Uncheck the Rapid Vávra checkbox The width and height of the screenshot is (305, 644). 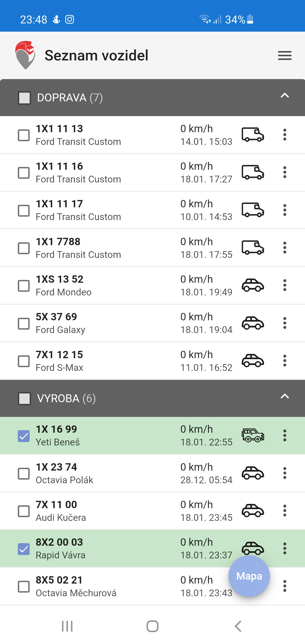pos(24,549)
